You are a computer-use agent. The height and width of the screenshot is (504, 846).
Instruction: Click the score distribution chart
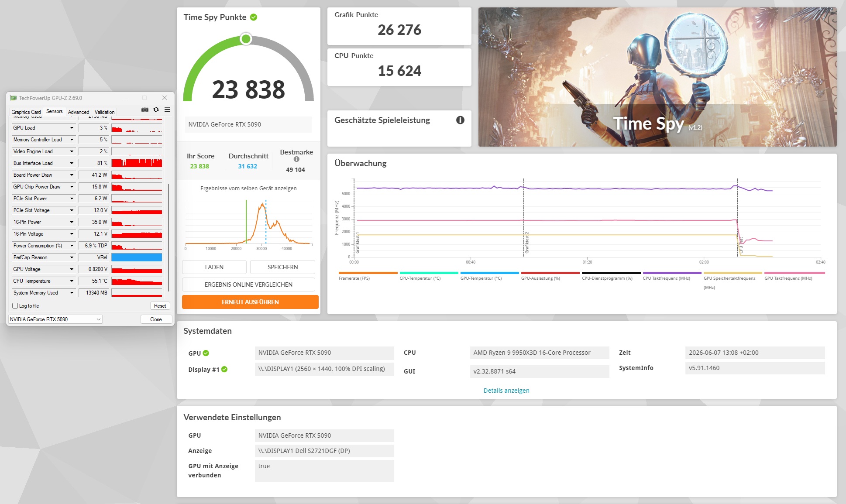point(248,223)
